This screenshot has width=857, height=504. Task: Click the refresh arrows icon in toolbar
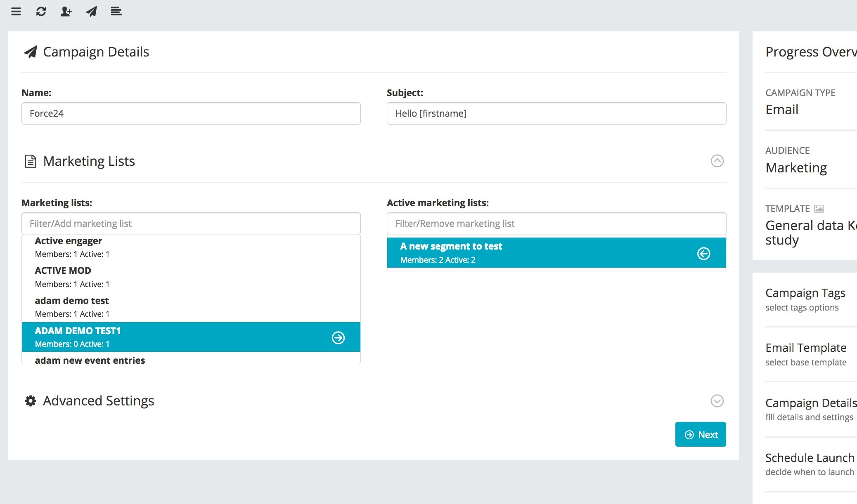(x=41, y=12)
